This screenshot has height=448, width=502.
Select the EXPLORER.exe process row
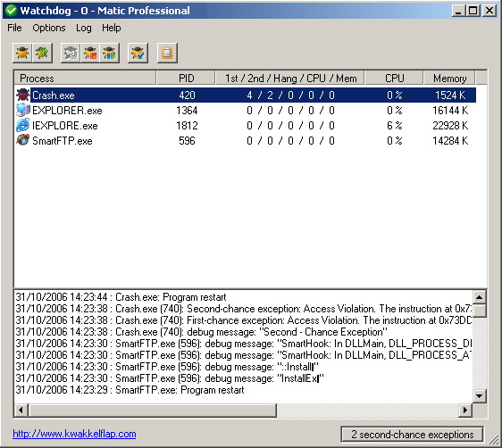(246, 111)
